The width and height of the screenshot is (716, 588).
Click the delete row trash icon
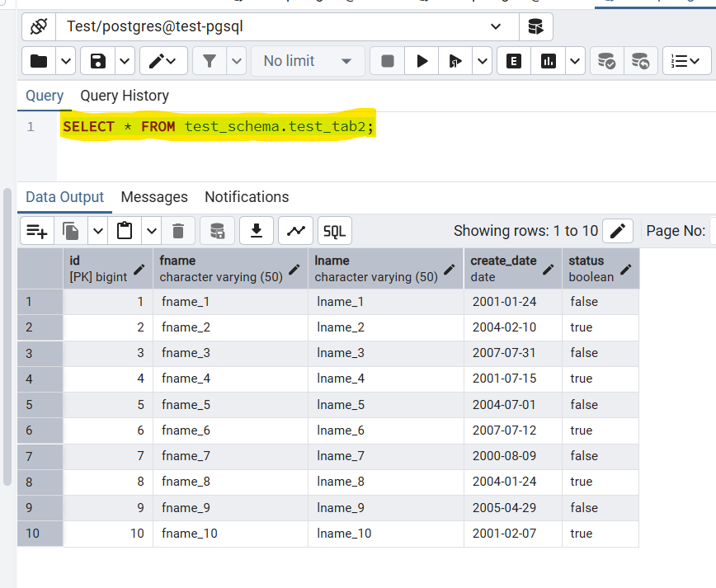pos(178,231)
